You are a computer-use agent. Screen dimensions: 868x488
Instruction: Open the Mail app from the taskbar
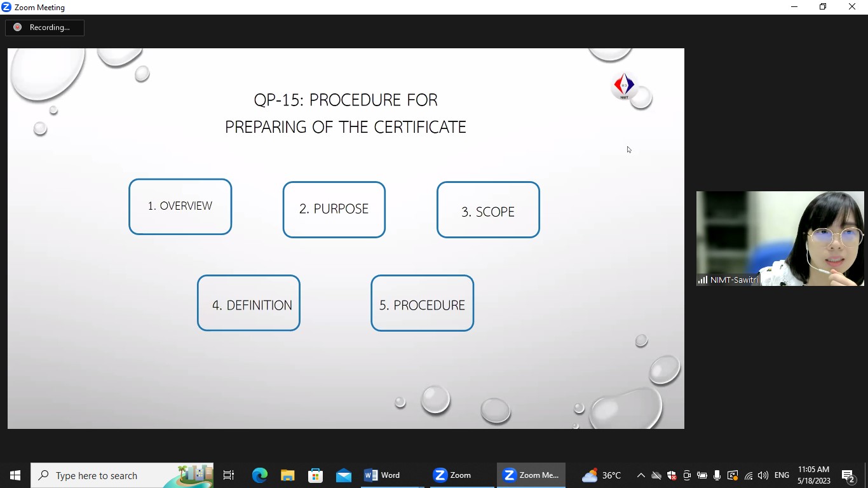344,475
